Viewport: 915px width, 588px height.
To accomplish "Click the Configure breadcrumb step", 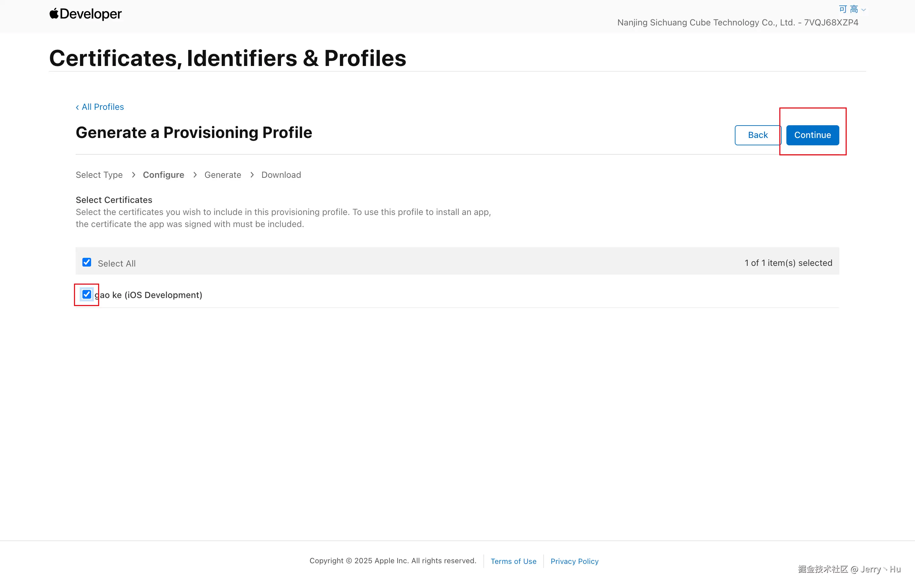I will (x=163, y=175).
